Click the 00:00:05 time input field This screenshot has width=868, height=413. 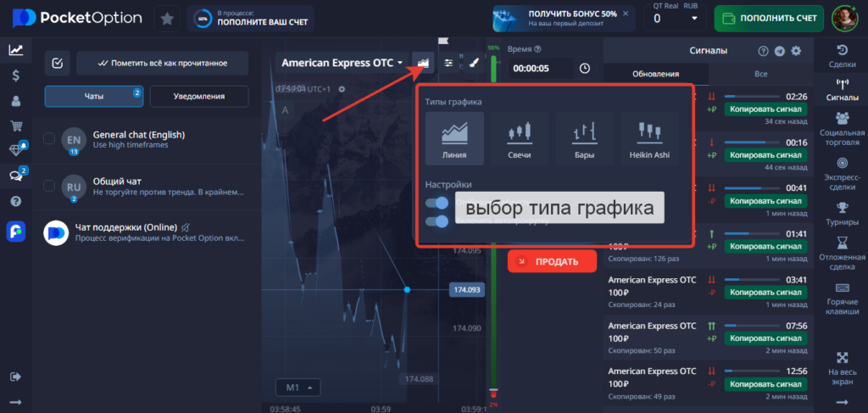tap(541, 68)
